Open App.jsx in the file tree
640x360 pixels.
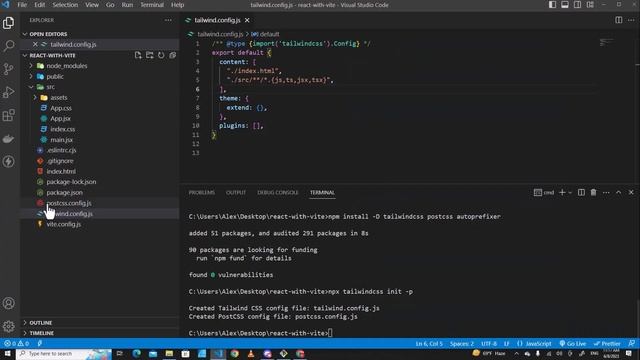tap(60, 118)
